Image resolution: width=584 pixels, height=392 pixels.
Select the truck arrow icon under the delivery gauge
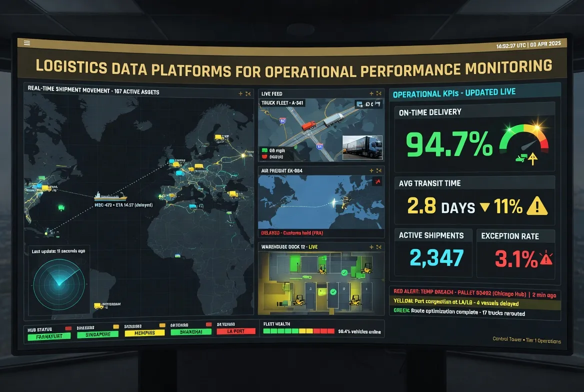(525, 158)
